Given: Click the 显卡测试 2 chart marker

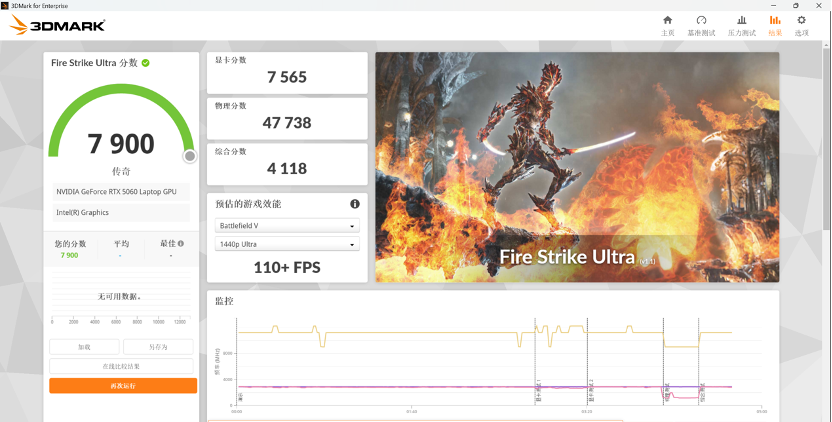Looking at the screenshot, I should pyautogui.click(x=591, y=390).
